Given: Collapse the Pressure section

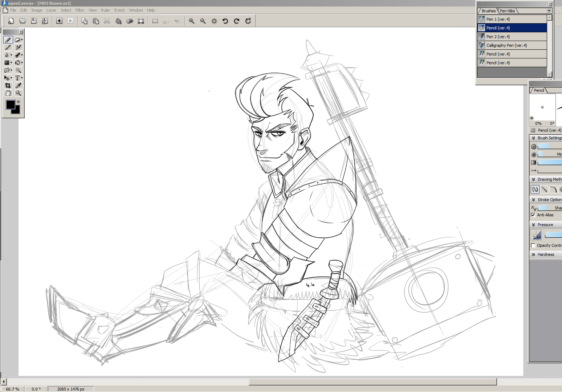Looking at the screenshot, I should pyautogui.click(x=533, y=225).
